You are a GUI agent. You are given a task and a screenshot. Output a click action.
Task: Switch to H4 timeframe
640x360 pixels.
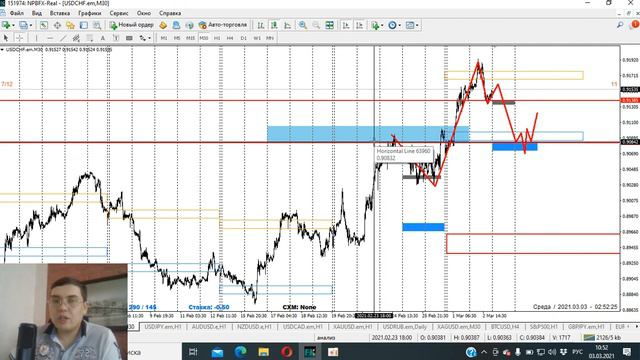[x=230, y=38]
